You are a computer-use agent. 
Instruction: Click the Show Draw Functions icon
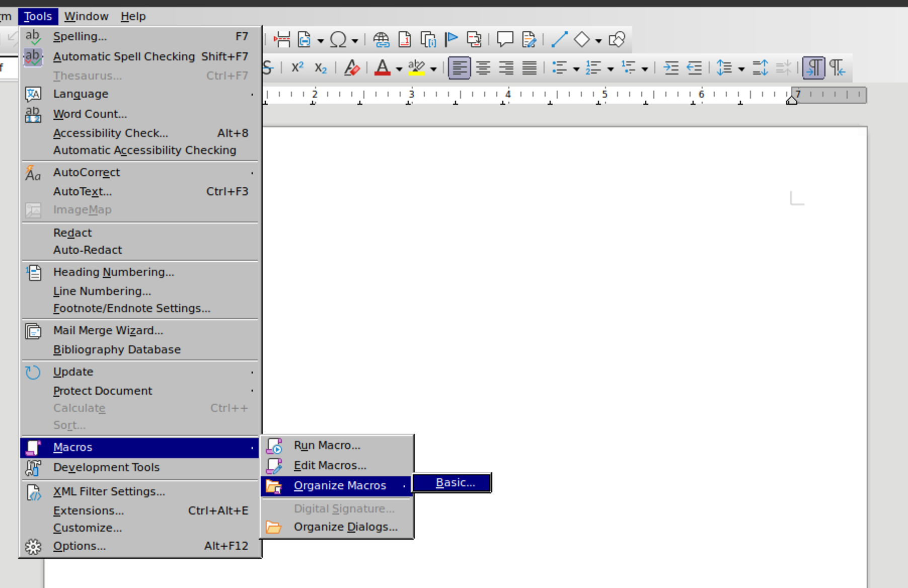tap(617, 39)
